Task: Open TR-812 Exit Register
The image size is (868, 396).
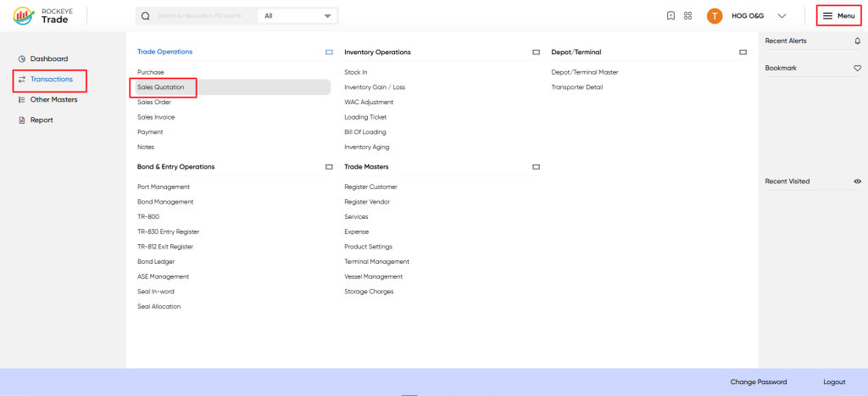Action: (x=165, y=247)
